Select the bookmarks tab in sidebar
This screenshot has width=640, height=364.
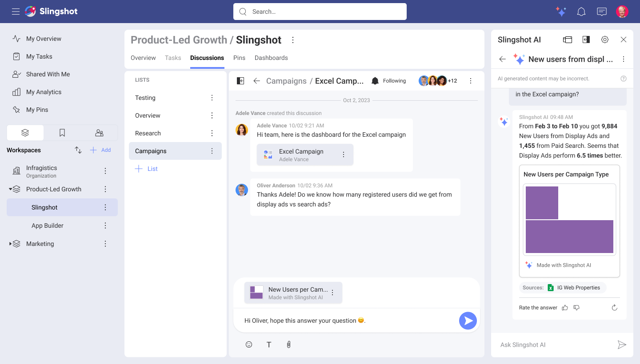click(62, 133)
